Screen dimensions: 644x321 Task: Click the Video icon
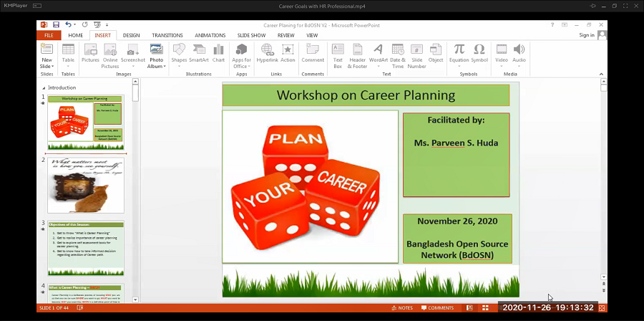pyautogui.click(x=501, y=49)
